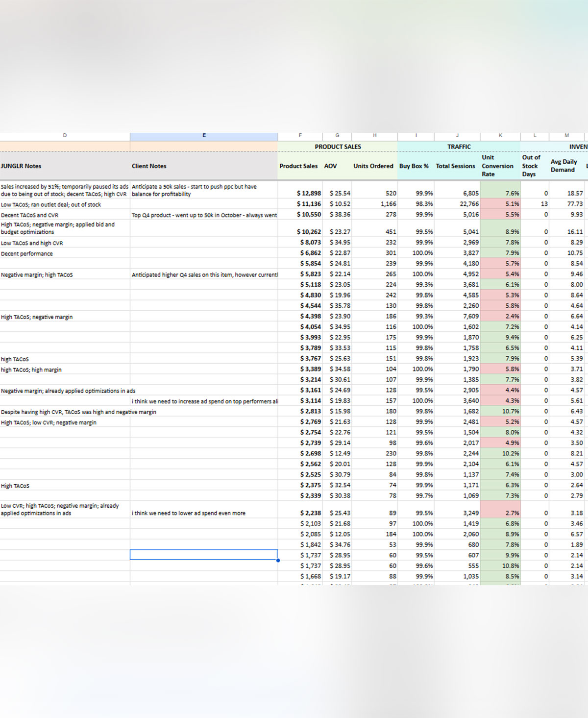Select the 9.4% conversion rate cell

coord(500,338)
